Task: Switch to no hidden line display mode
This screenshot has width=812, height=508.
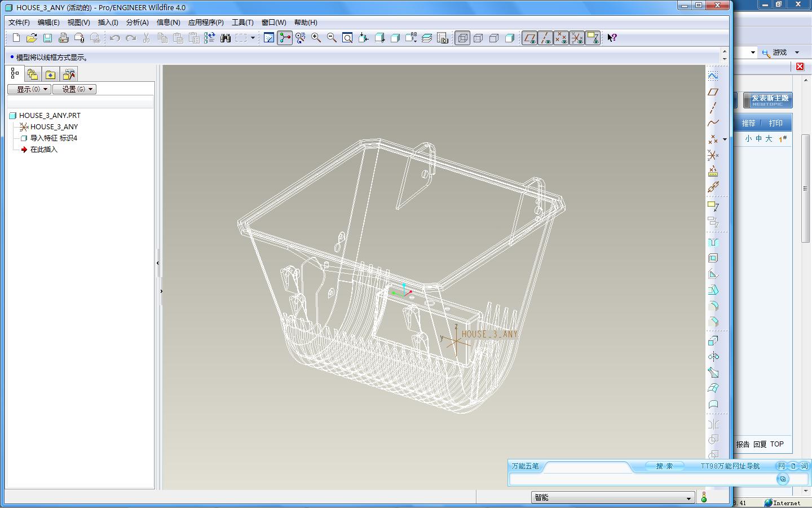Action: pyautogui.click(x=494, y=38)
